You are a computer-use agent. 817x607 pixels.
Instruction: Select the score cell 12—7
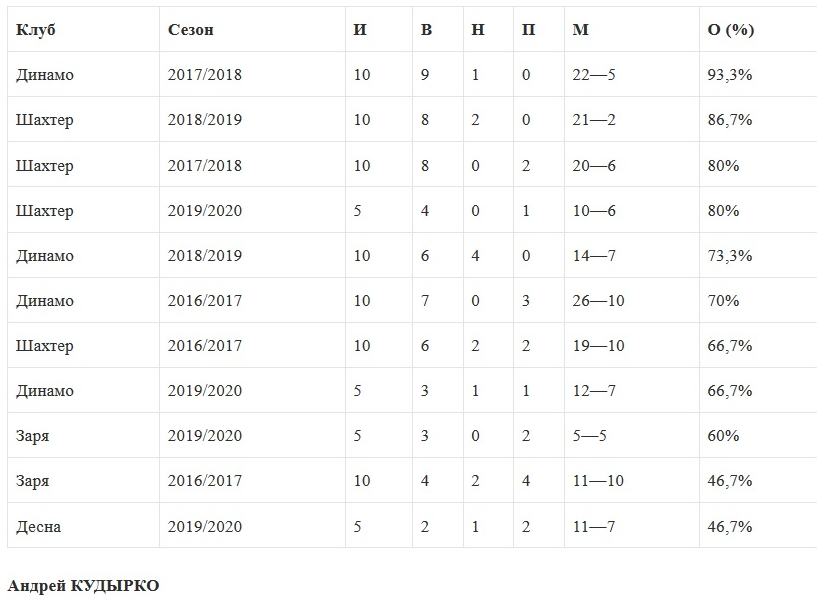[x=594, y=391]
